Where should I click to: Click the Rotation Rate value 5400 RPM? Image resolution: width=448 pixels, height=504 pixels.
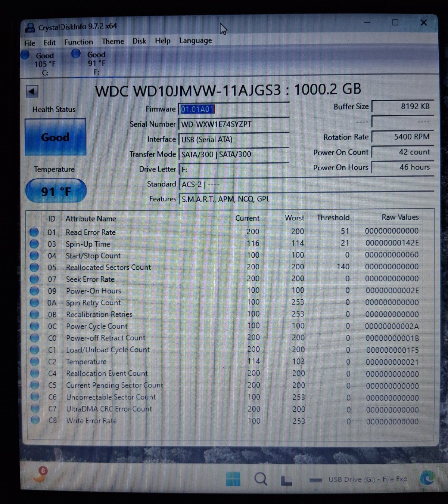402,137
